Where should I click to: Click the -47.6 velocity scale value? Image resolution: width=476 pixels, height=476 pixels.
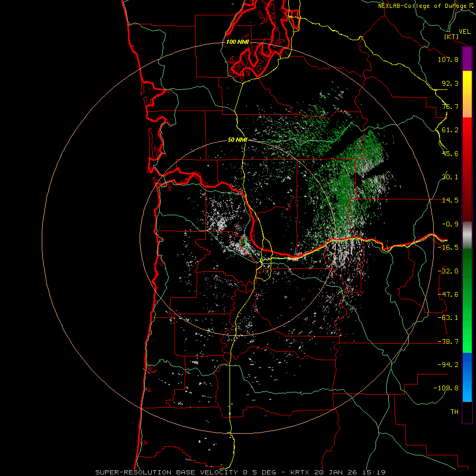pyautogui.click(x=448, y=295)
